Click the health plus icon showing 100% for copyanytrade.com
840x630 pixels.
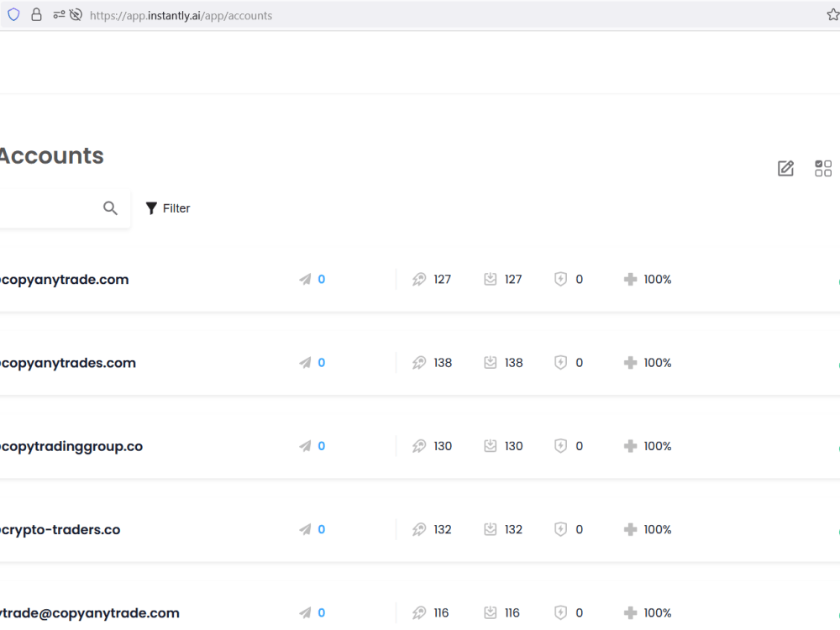tap(629, 279)
